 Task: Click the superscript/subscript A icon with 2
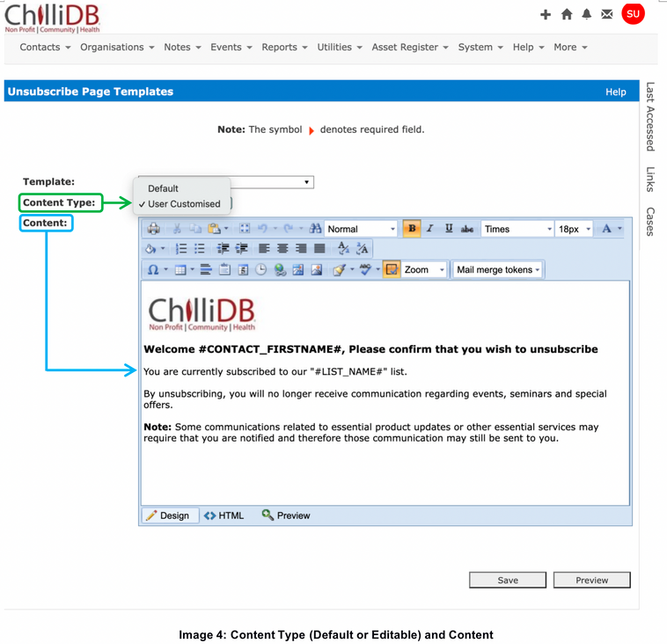(x=343, y=248)
